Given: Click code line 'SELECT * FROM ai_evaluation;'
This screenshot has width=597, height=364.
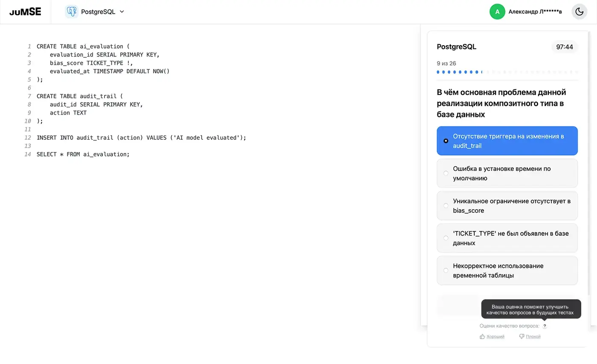Looking at the screenshot, I should click(83, 154).
